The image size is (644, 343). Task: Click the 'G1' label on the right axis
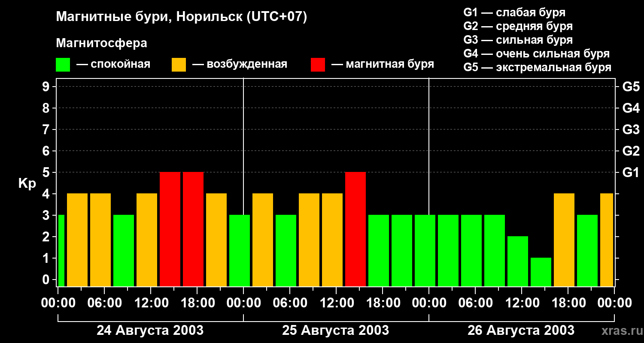(x=631, y=173)
